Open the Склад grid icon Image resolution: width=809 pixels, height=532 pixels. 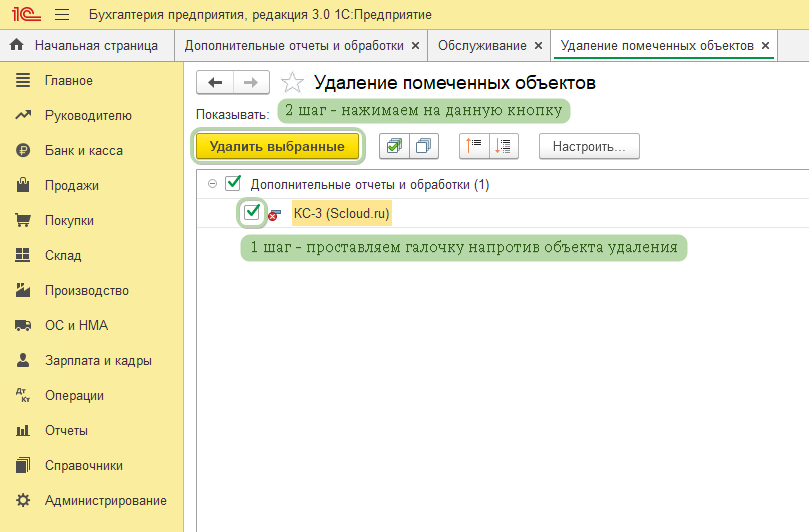23,255
